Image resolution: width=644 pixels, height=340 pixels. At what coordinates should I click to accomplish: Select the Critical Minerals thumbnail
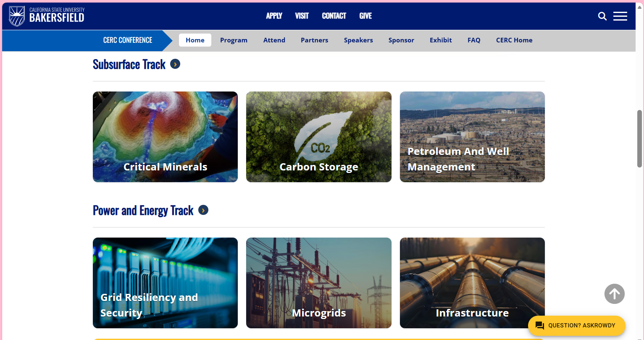point(165,137)
